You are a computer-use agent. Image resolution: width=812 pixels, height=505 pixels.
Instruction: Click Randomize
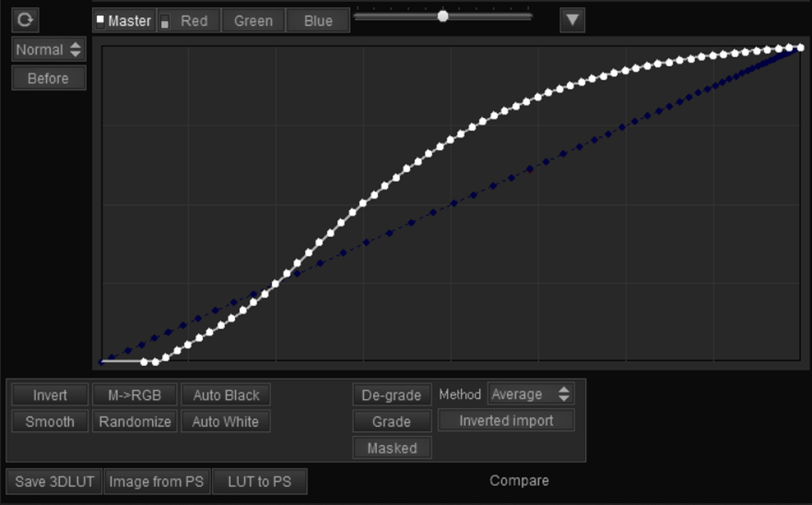pyautogui.click(x=134, y=422)
